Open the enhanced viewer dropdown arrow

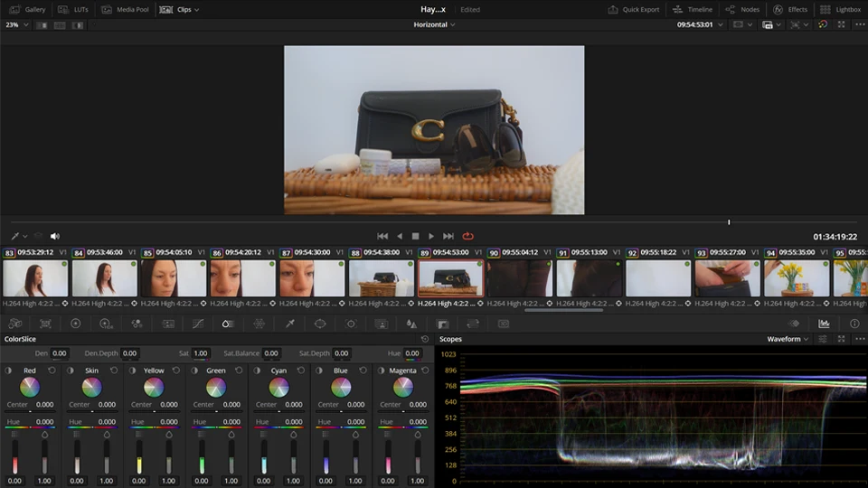pos(806,25)
